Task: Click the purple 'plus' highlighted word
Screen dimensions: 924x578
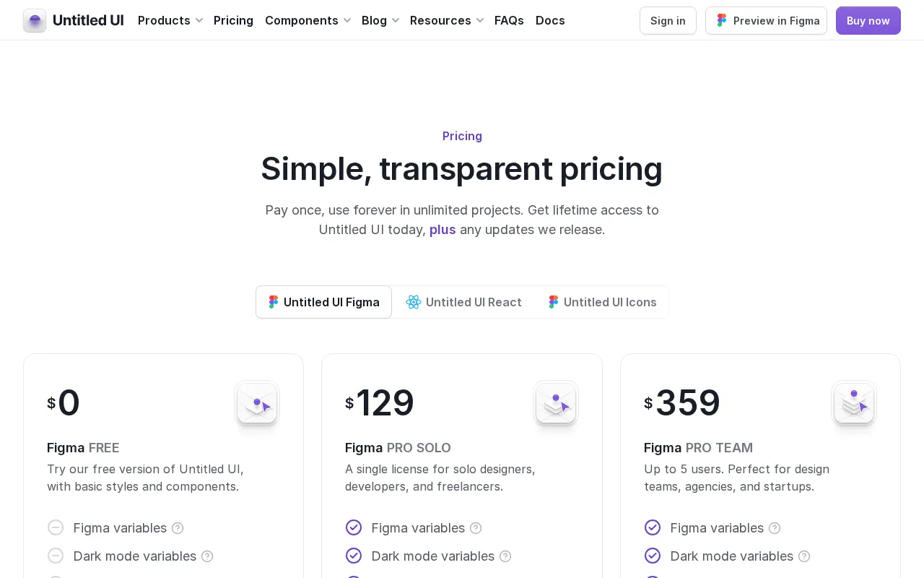Action: tap(443, 230)
